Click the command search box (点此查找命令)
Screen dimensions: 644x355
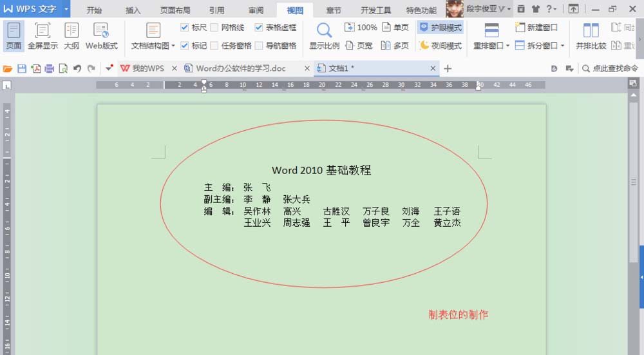click(611, 69)
